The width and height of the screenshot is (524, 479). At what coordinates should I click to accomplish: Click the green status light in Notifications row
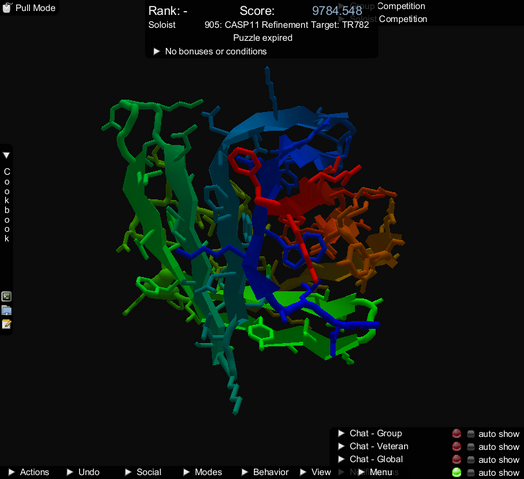click(x=456, y=472)
